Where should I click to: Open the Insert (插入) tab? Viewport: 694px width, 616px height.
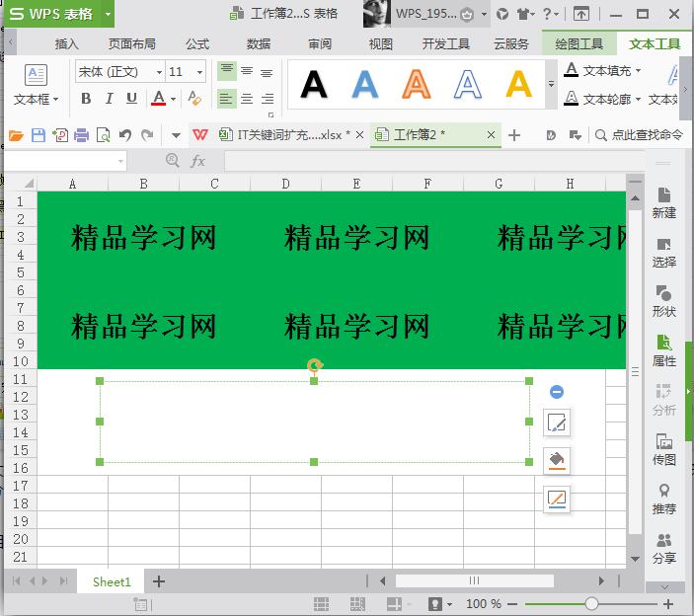(67, 43)
